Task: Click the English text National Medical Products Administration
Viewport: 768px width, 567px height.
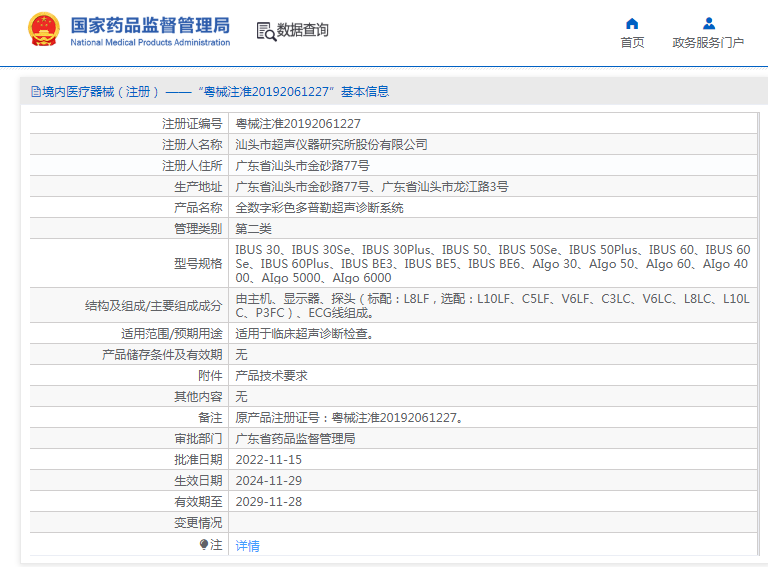Action: pos(150,43)
